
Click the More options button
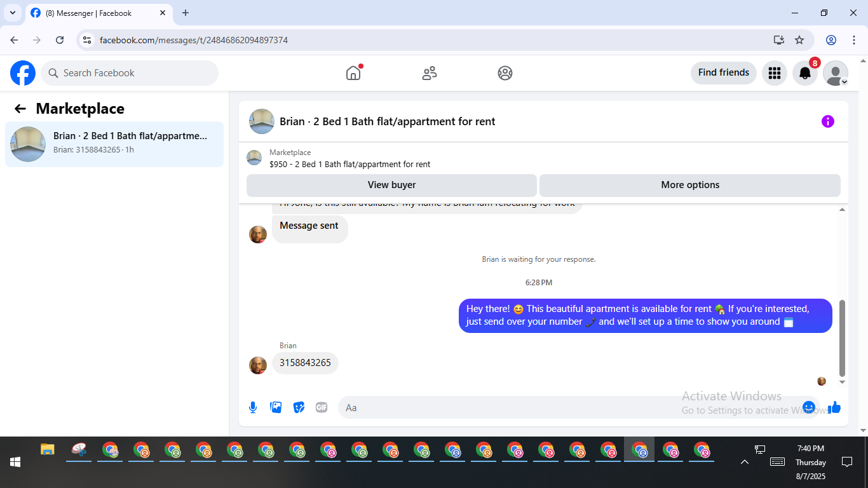690,185
